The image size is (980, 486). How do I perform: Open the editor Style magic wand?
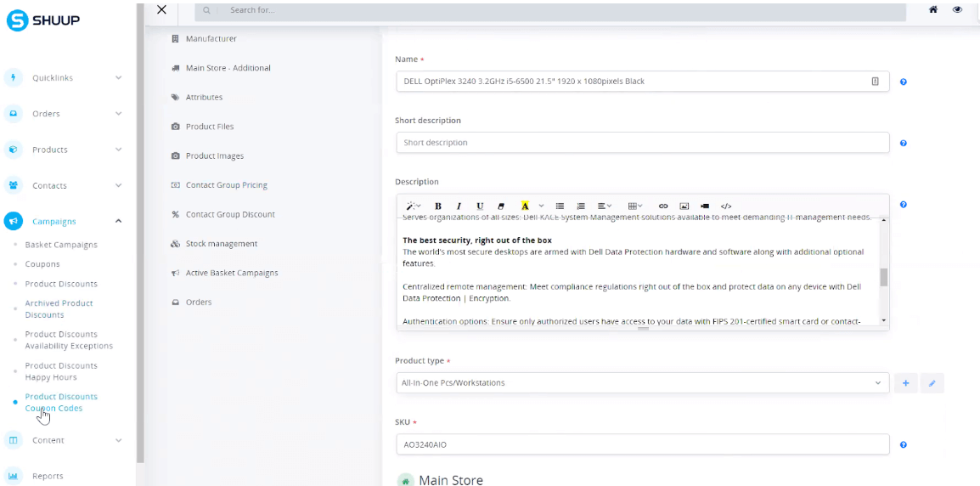coord(413,206)
